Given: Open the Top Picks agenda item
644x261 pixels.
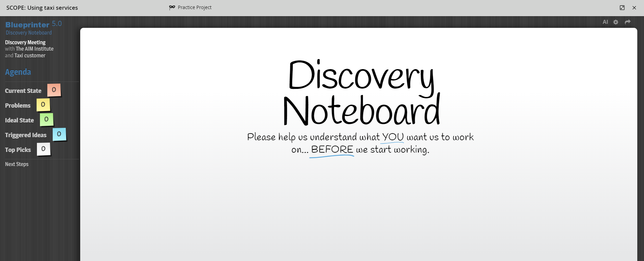Looking at the screenshot, I should [18, 150].
